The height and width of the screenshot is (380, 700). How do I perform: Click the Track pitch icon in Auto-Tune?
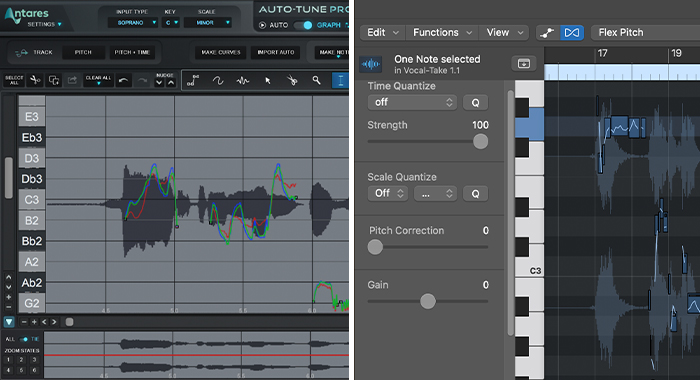[21, 53]
